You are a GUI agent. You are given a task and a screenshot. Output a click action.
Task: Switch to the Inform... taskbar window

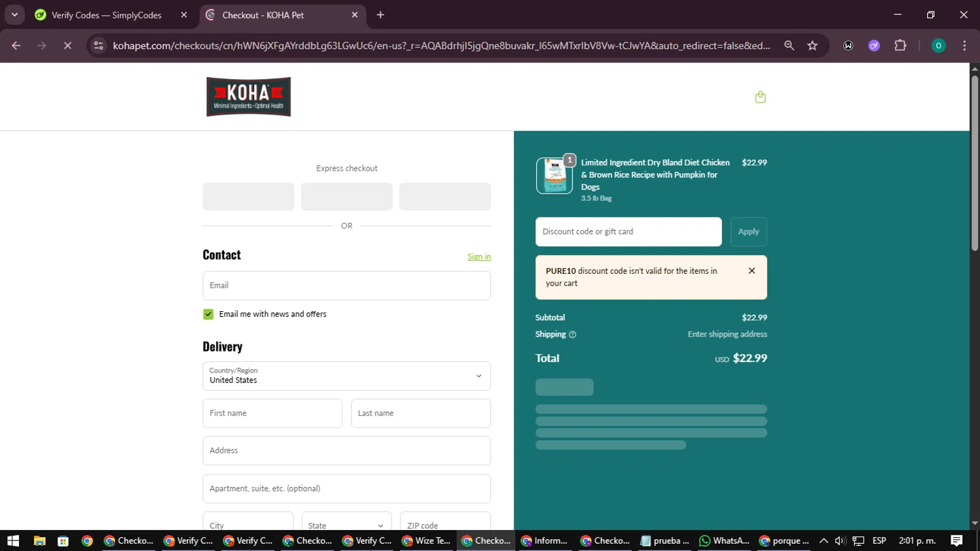click(545, 541)
